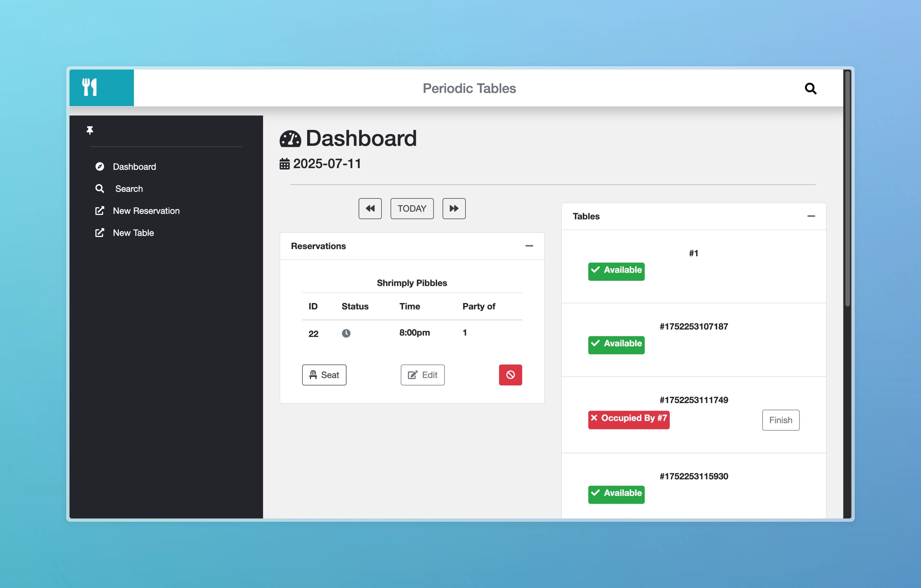Click the New Table external-link icon

[99, 233]
